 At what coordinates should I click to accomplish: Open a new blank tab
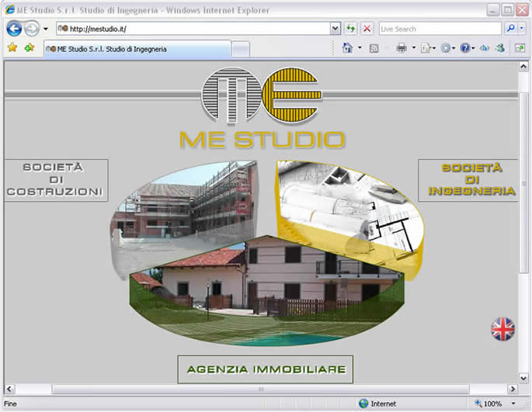tap(241, 49)
